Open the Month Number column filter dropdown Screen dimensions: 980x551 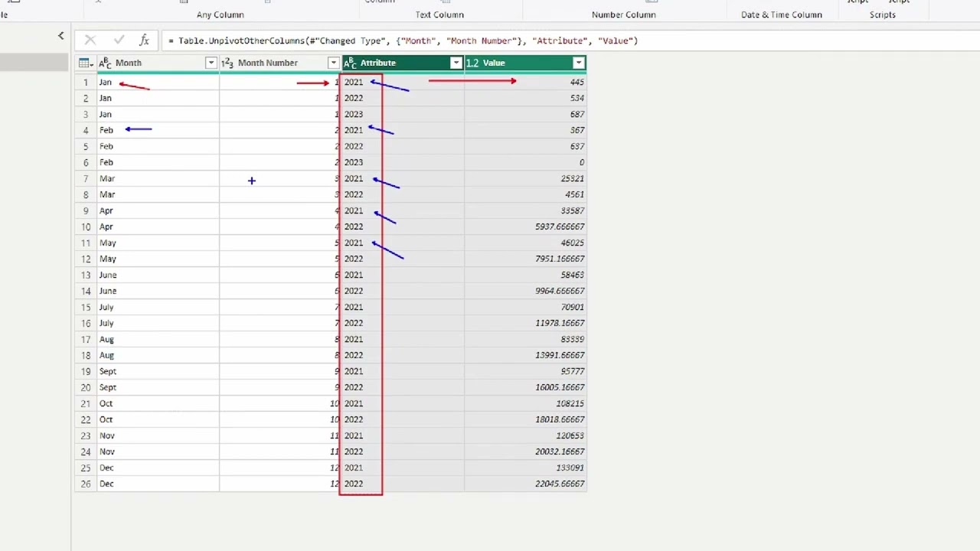coord(333,63)
